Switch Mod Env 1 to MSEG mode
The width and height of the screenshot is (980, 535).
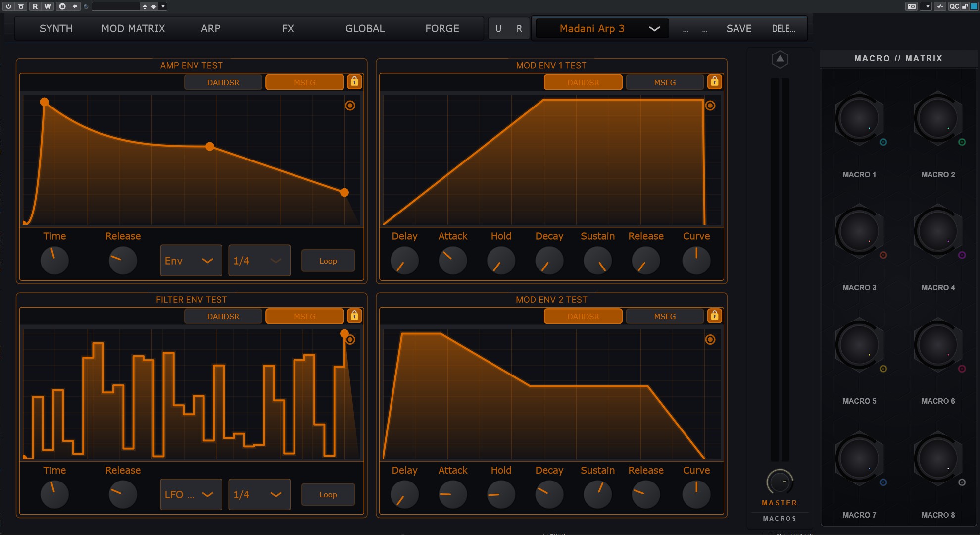(x=664, y=82)
